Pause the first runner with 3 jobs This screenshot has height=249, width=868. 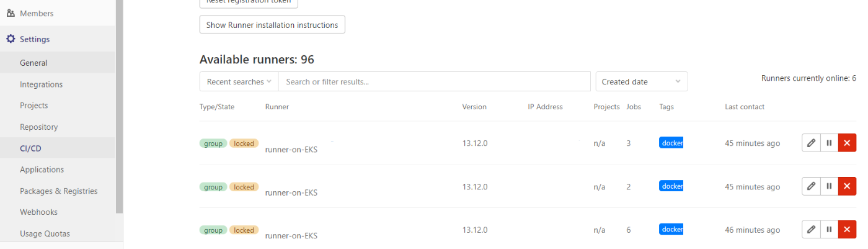click(829, 143)
